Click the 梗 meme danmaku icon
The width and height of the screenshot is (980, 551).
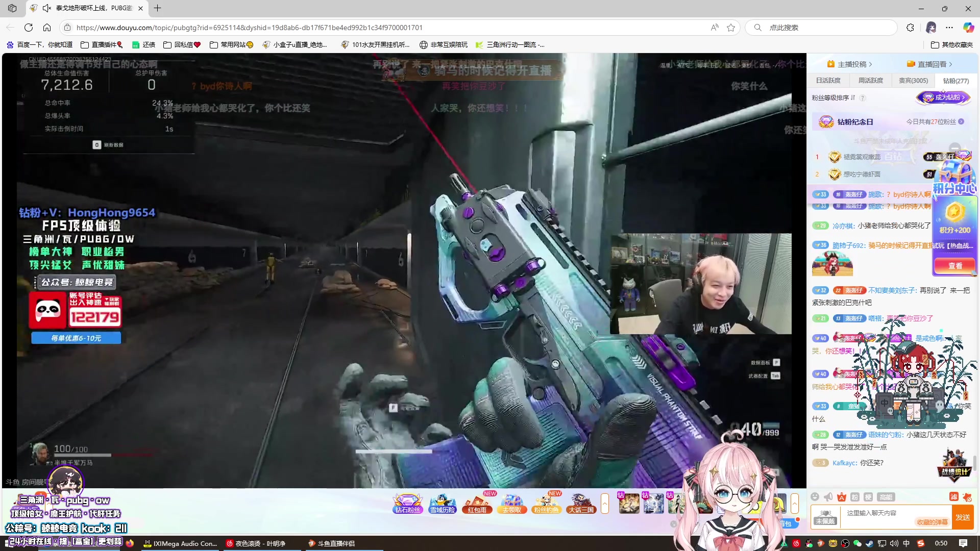[868, 497]
